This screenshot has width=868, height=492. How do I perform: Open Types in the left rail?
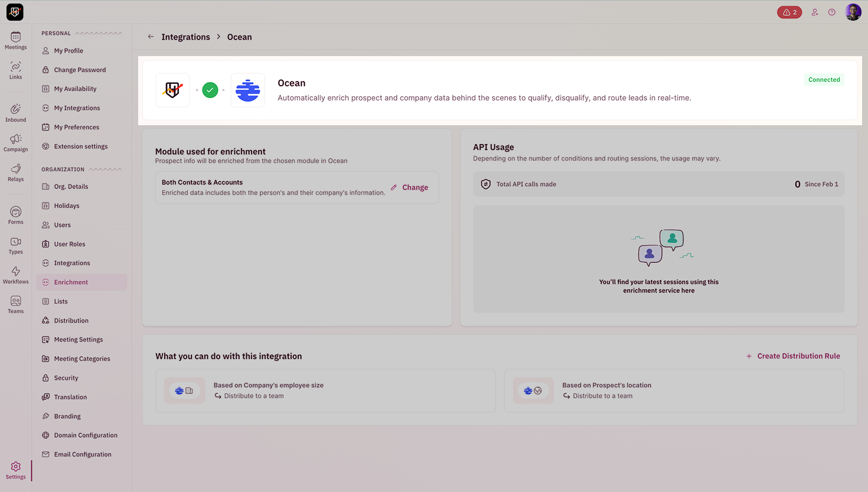coord(15,245)
